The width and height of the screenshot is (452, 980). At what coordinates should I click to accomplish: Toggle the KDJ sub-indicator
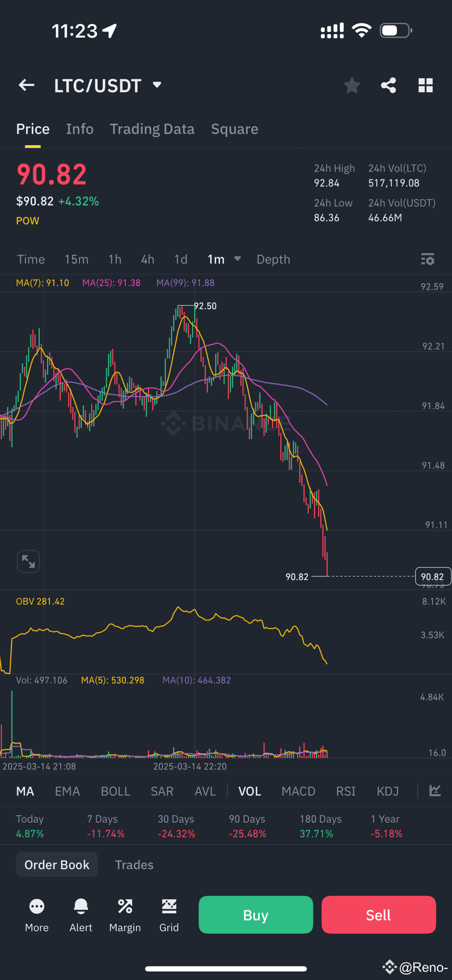coord(388,791)
